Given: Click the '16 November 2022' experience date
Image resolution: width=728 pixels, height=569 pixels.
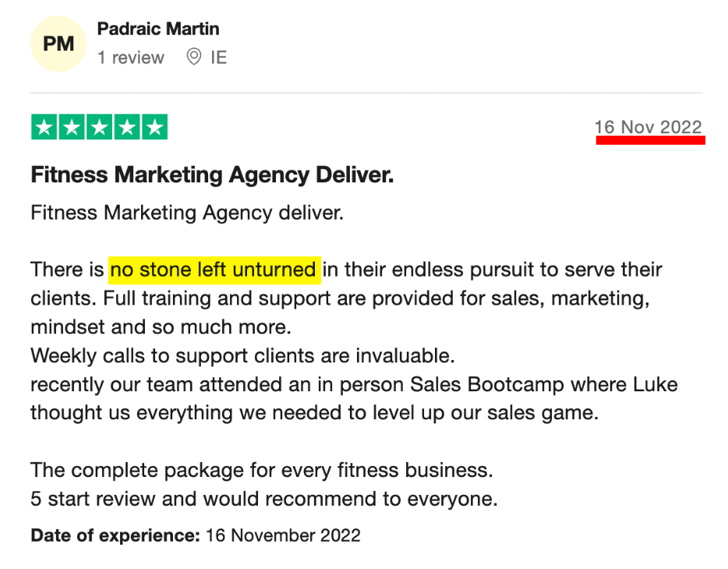Looking at the screenshot, I should [x=283, y=535].
